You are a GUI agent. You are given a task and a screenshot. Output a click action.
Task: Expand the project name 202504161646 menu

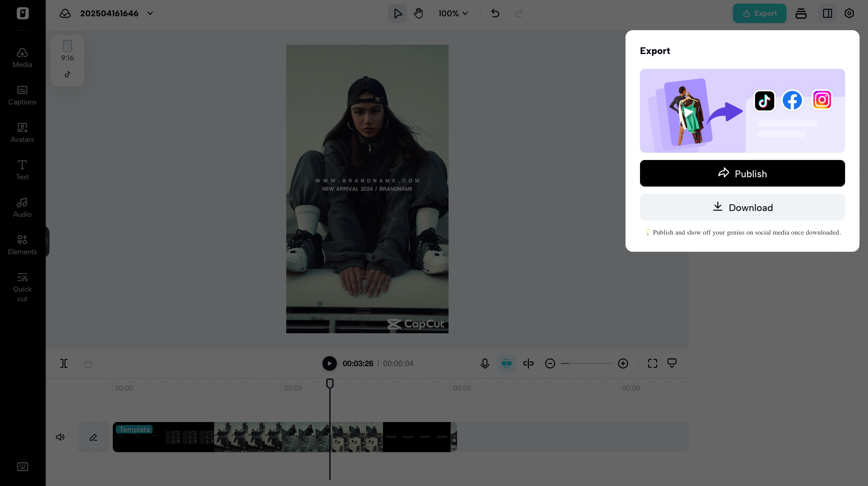pos(150,14)
